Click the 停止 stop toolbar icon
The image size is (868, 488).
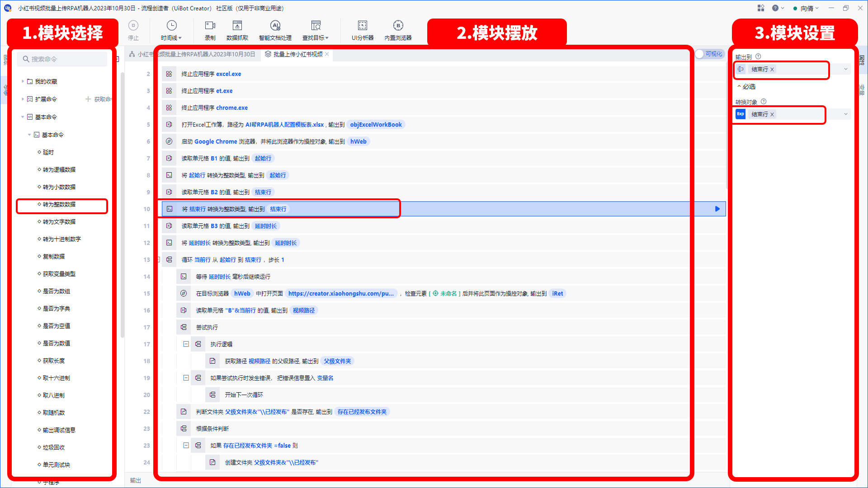pos(133,30)
